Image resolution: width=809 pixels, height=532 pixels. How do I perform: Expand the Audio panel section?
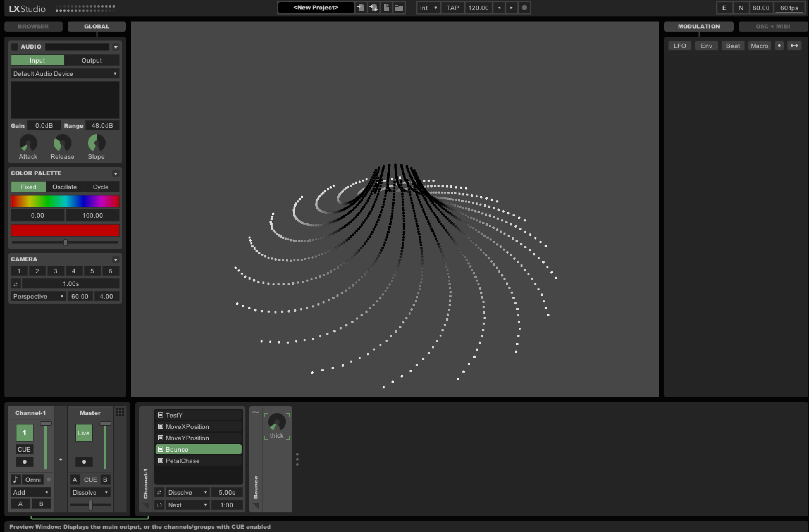pos(116,46)
